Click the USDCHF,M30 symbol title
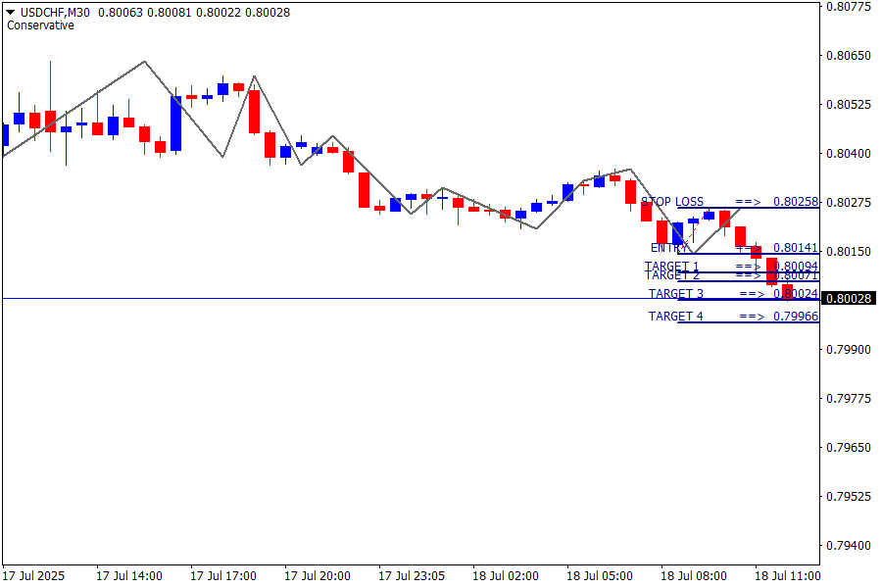 55,13
